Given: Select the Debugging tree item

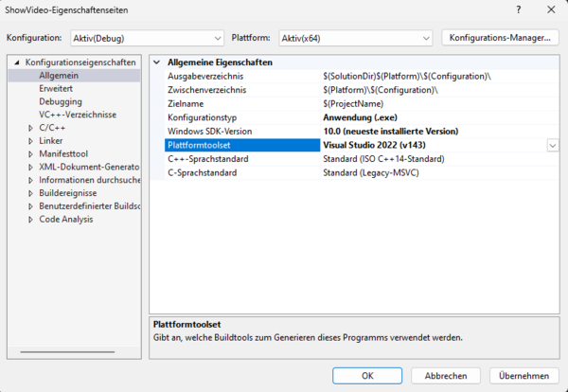Looking at the screenshot, I should [x=61, y=101].
